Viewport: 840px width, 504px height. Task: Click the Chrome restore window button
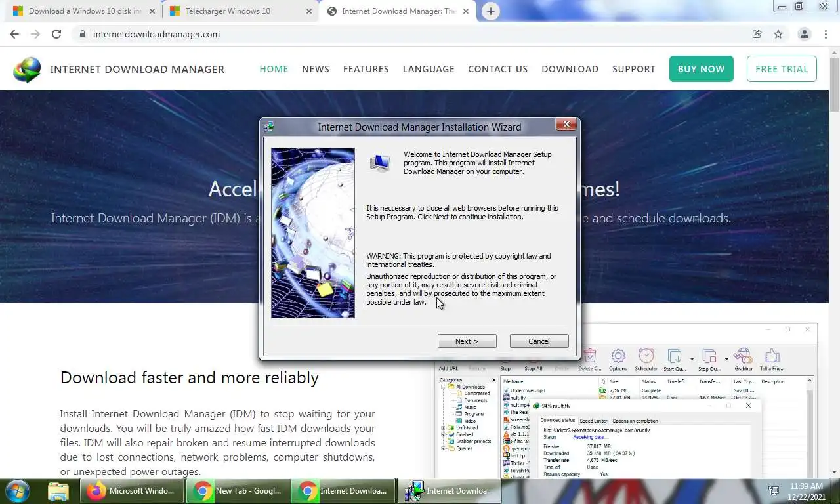[799, 7]
